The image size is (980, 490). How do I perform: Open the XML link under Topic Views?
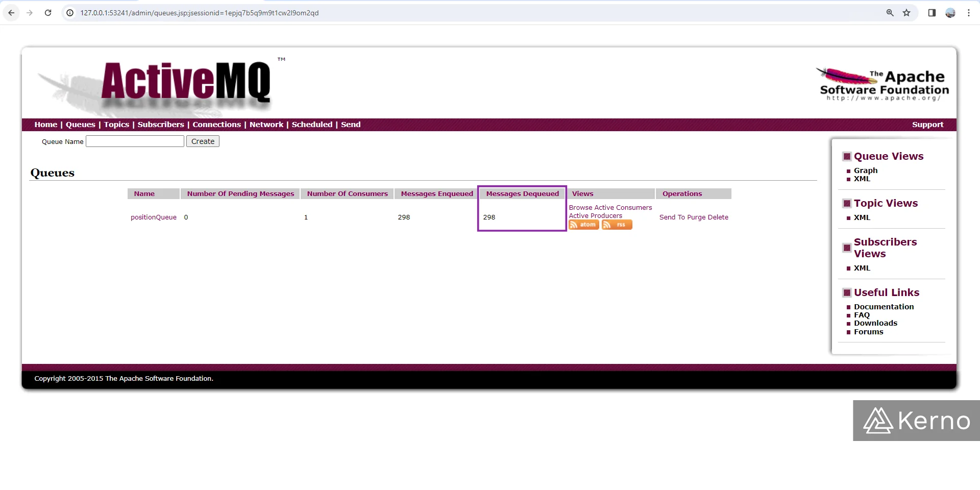coord(862,217)
